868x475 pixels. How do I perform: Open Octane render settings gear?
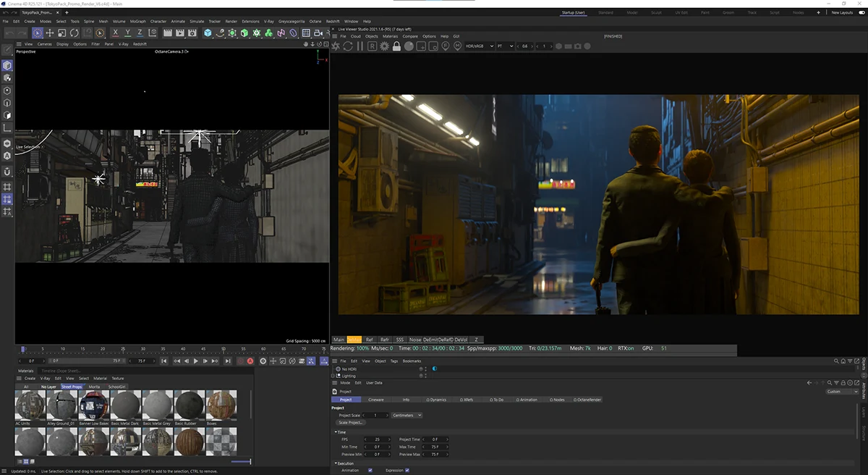[384, 46]
